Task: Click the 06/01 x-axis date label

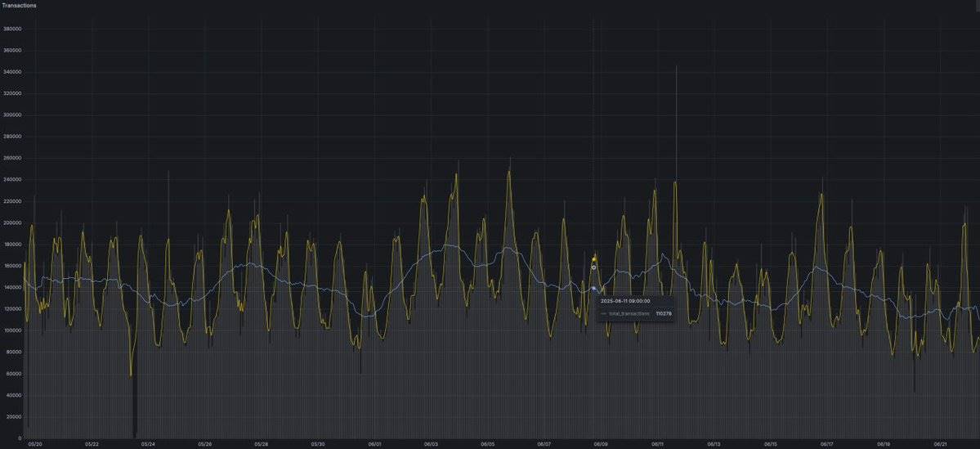Action: click(x=374, y=444)
